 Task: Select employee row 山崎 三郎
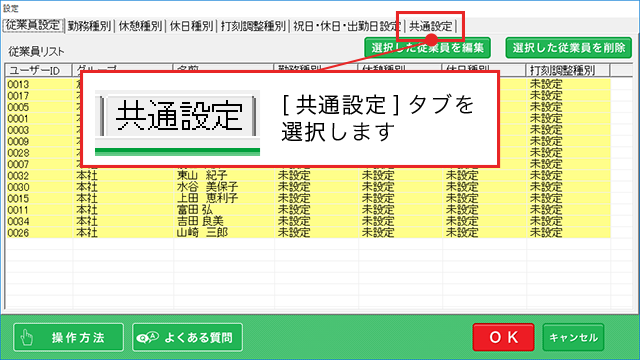click(308, 233)
